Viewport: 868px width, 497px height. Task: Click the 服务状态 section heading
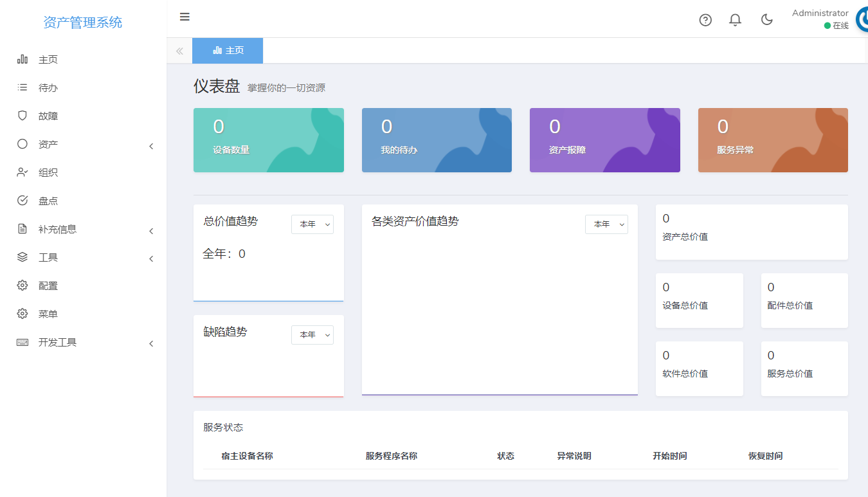[x=223, y=428]
